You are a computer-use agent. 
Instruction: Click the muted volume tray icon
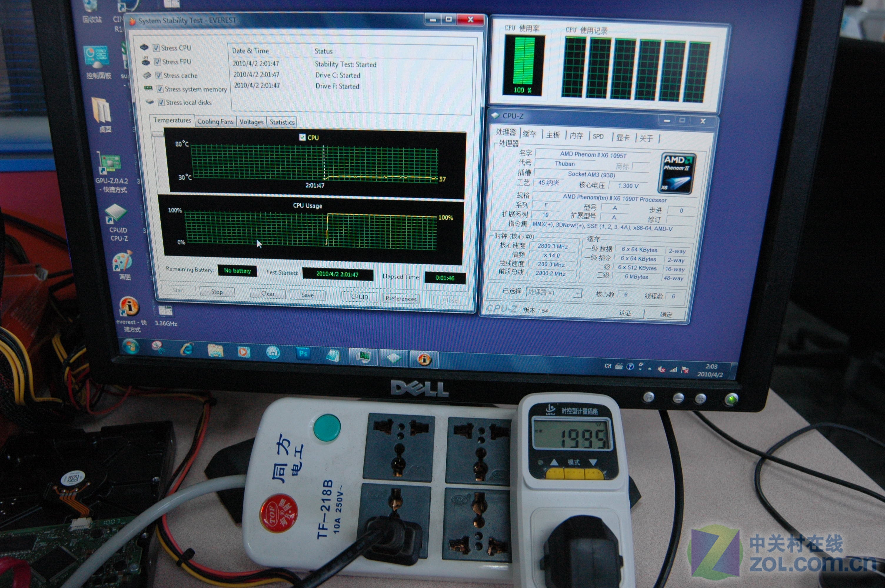[x=661, y=369]
